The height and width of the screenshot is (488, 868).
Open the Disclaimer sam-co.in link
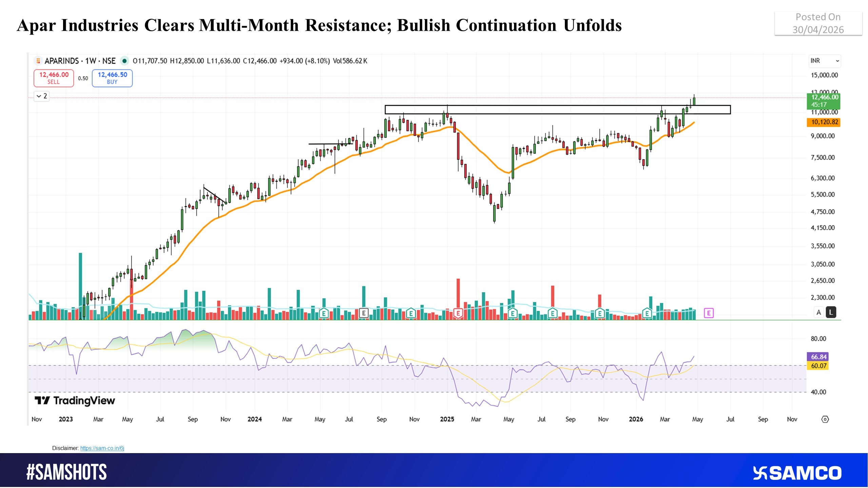pyautogui.click(x=102, y=448)
